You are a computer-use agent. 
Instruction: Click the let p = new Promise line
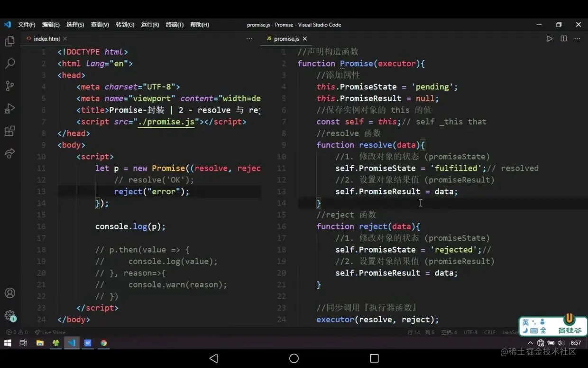tap(178, 168)
